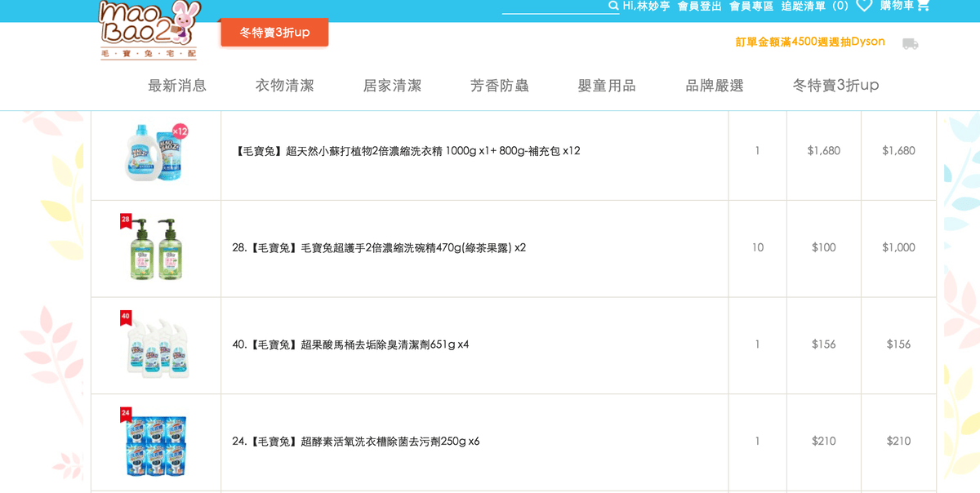Click the Mao Bao rabbit logo
The width and height of the screenshot is (980, 493).
(x=147, y=29)
